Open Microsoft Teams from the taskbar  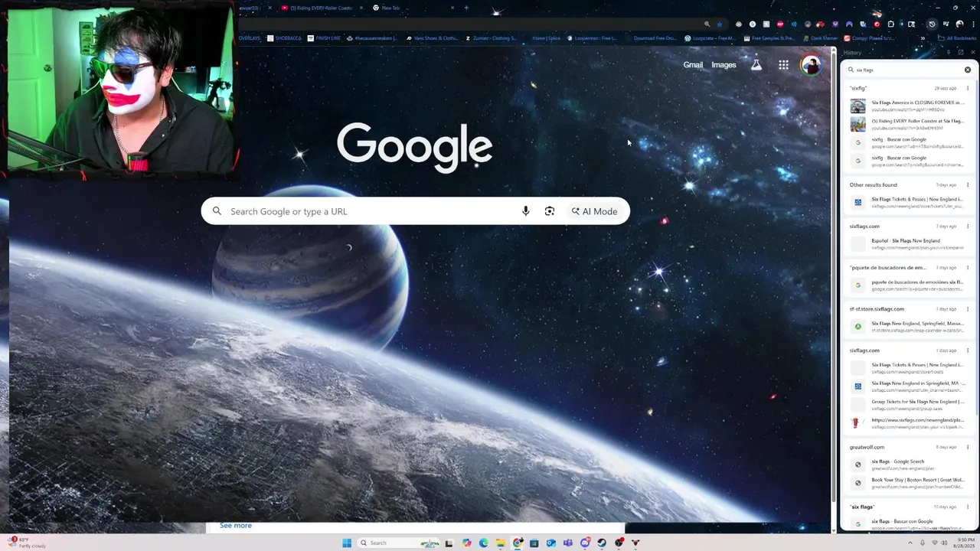click(567, 543)
